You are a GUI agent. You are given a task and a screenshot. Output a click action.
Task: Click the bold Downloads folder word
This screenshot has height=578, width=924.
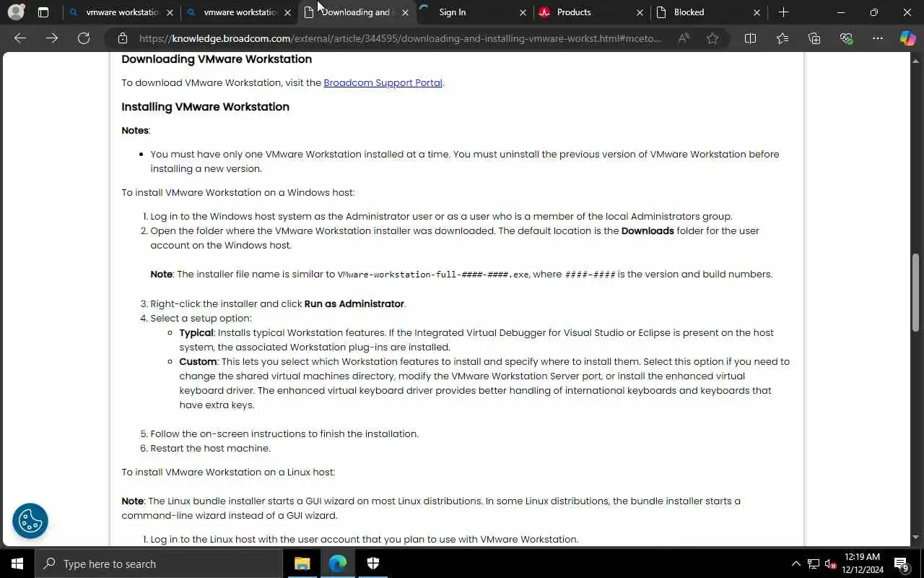pos(648,230)
